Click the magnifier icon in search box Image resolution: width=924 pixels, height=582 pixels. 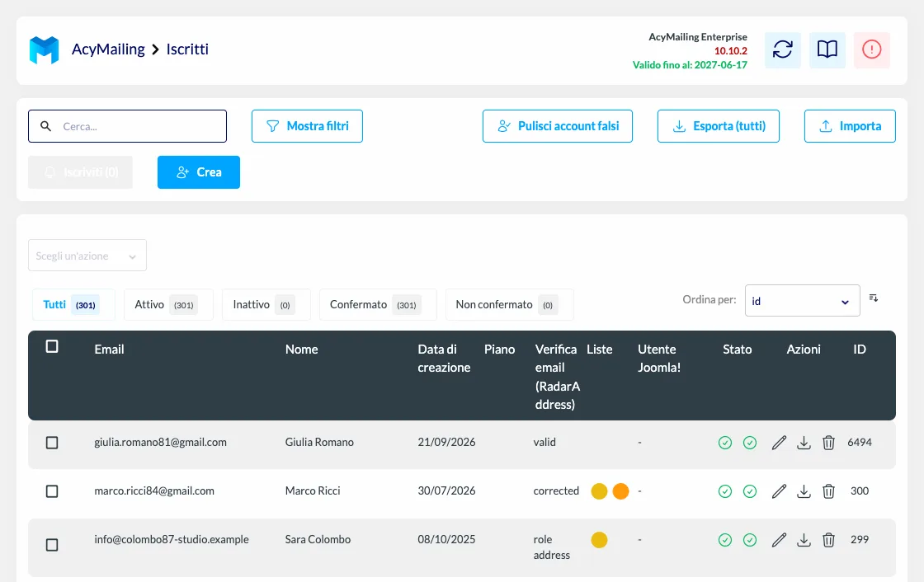point(45,126)
